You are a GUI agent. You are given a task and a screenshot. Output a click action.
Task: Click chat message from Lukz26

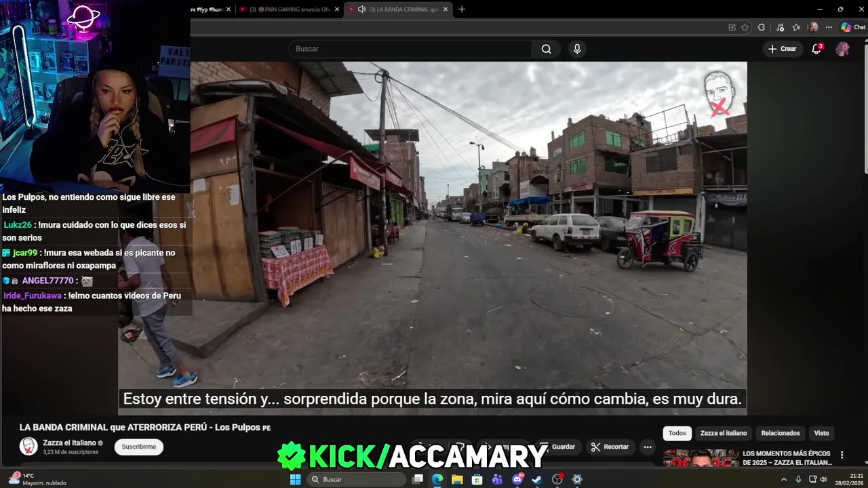[x=95, y=231]
